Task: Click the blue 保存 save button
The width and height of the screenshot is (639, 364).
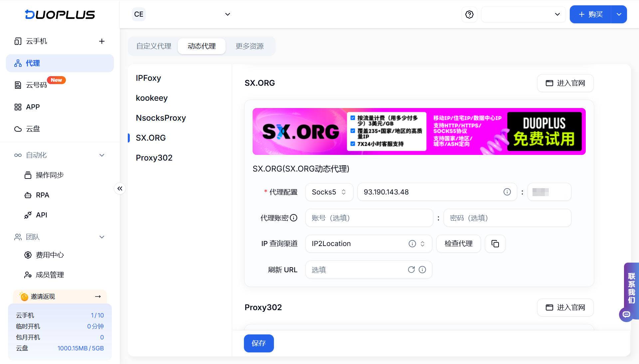Action: point(259,343)
